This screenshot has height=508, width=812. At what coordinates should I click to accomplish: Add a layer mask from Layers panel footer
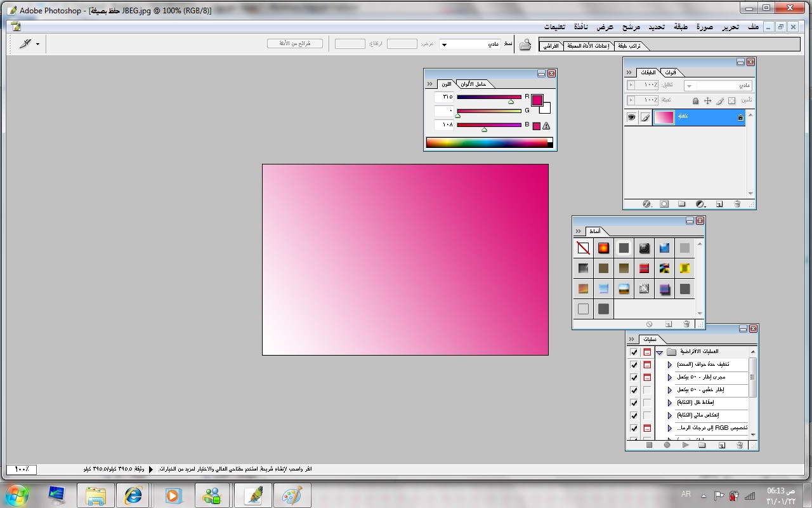[x=664, y=204]
